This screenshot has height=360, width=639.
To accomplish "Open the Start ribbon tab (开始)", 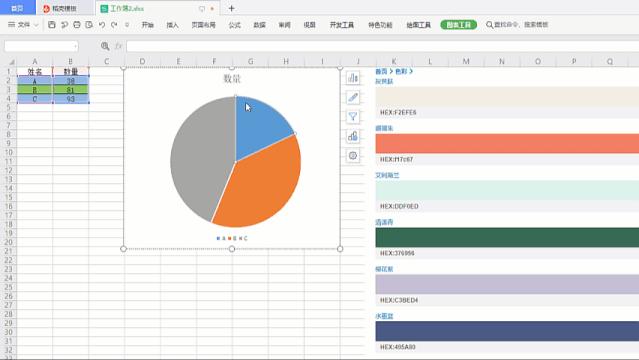I will pyautogui.click(x=148, y=25).
